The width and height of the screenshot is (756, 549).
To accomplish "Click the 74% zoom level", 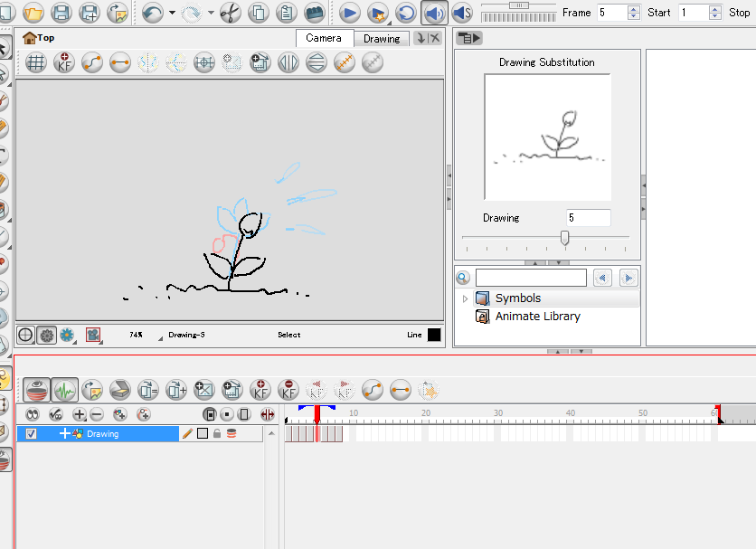I will click(136, 335).
